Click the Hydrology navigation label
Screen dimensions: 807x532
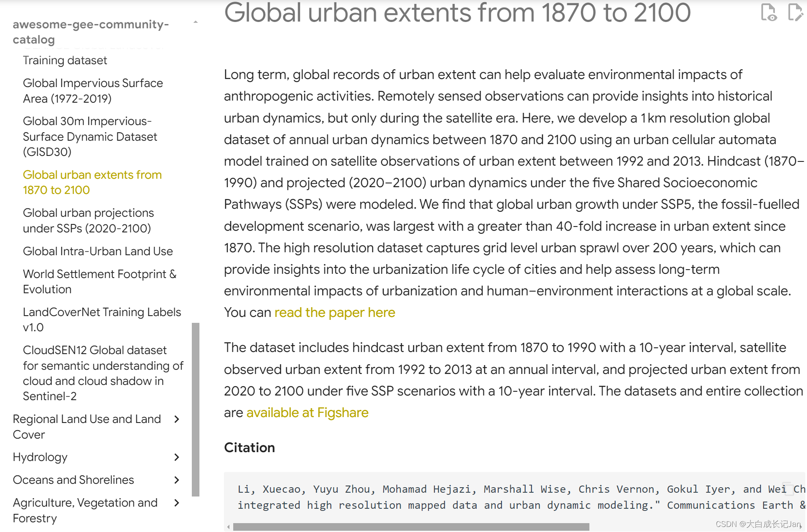40,457
